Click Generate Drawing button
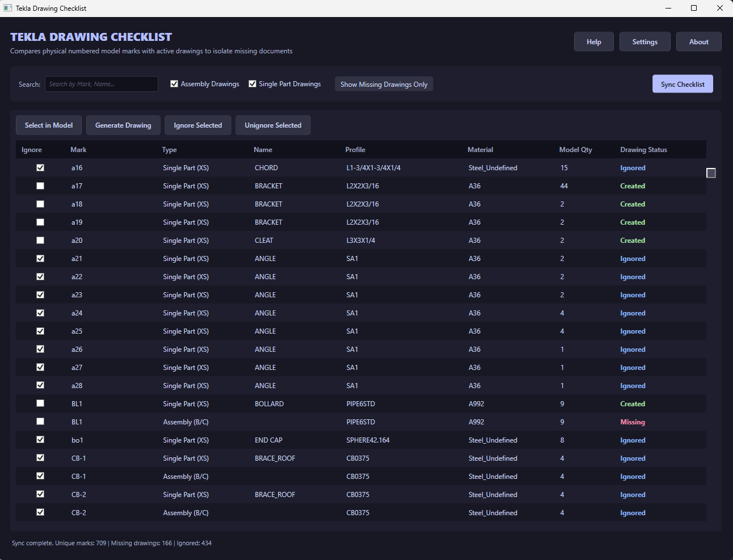733x560 pixels. coord(123,125)
